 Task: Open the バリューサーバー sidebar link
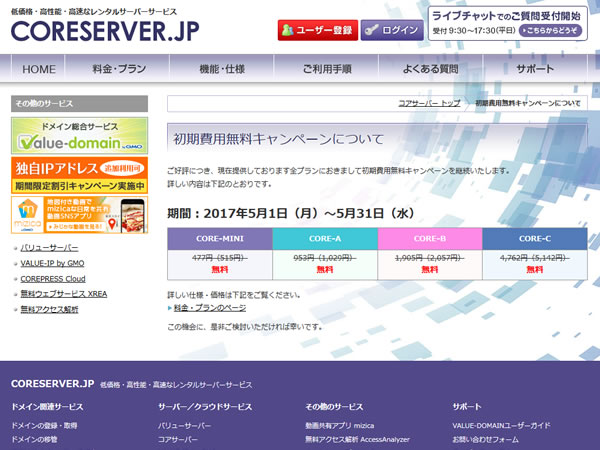pos(49,248)
